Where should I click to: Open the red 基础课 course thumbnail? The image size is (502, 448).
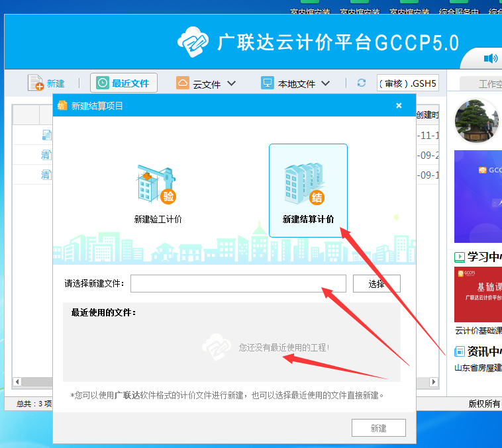point(478,294)
